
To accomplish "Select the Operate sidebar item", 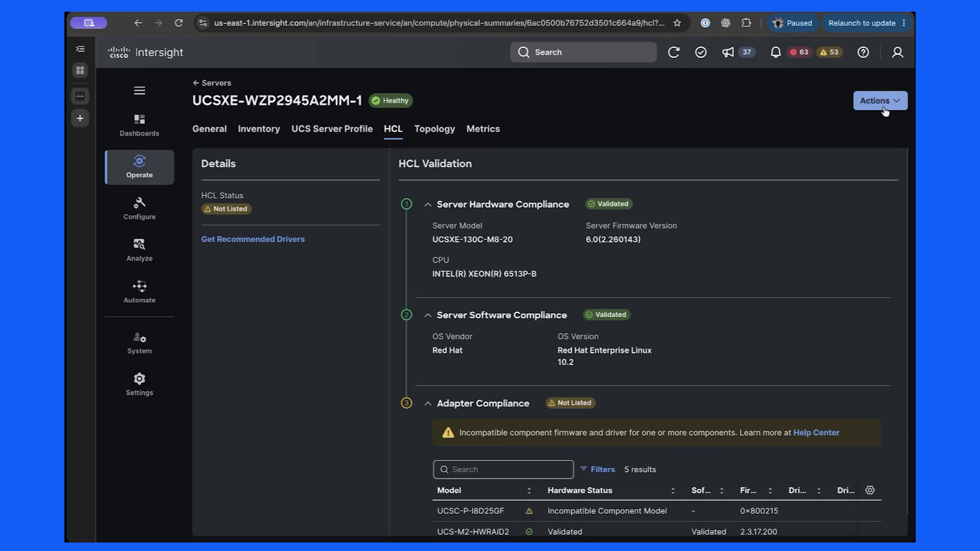I will click(x=139, y=167).
